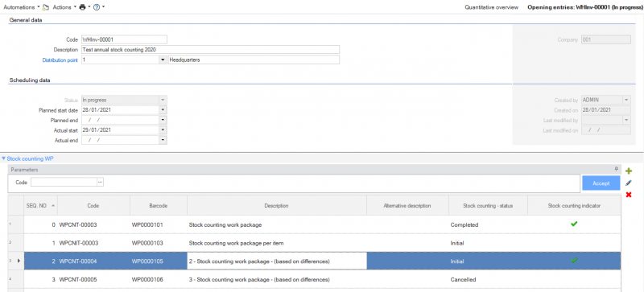This screenshot has height=292, width=644.
Task: Click the Code field WHInv-00001
Action: click(x=124, y=39)
